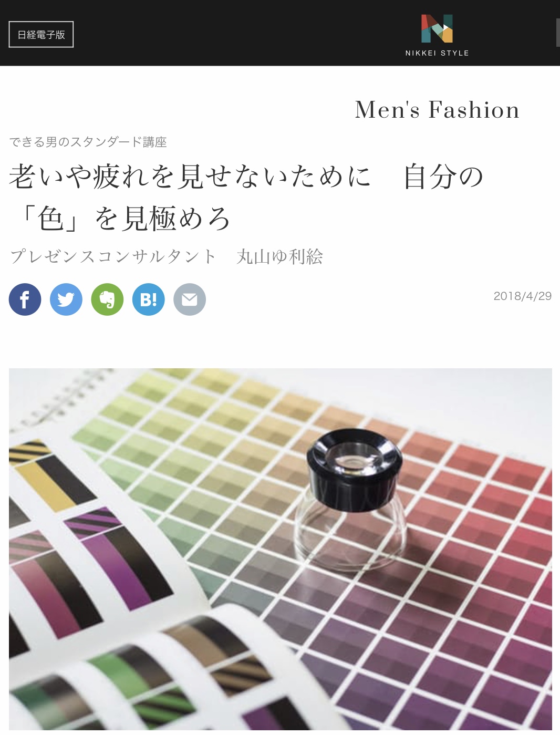Click プレゼンスコンサルタント subtitle text
Viewport: 560px width, 735px height.
[113, 256]
